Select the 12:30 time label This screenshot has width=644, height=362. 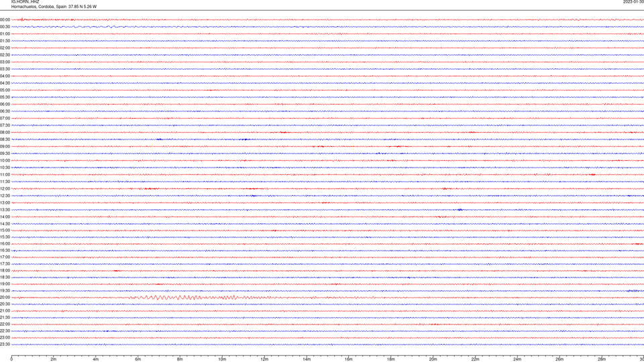click(5, 196)
